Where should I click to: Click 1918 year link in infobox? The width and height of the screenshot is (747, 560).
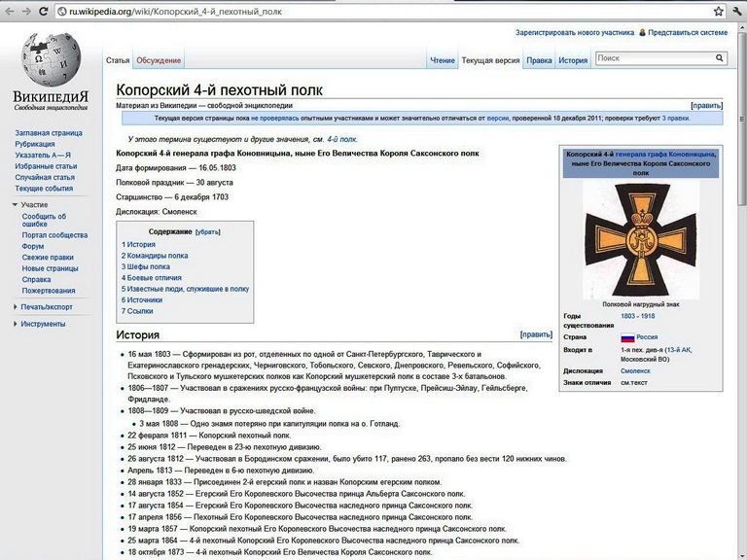(x=648, y=316)
